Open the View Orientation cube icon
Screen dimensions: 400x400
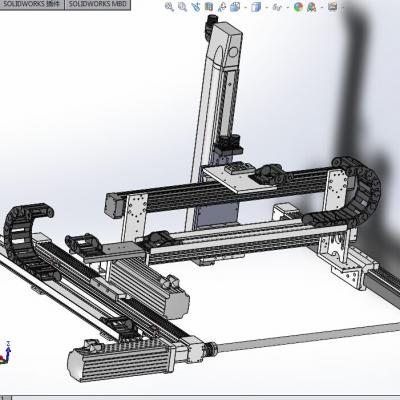pyautogui.click(x=235, y=7)
